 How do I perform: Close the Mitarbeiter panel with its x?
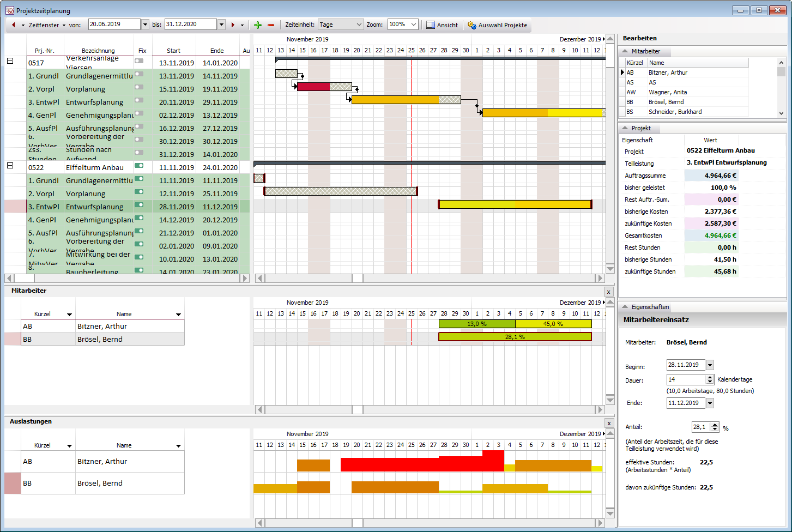[609, 292]
